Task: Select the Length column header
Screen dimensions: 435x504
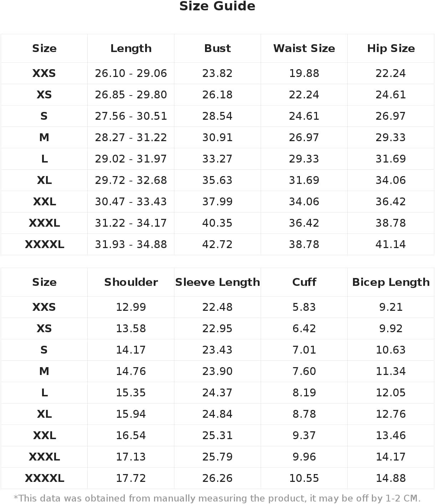Action: (x=131, y=48)
